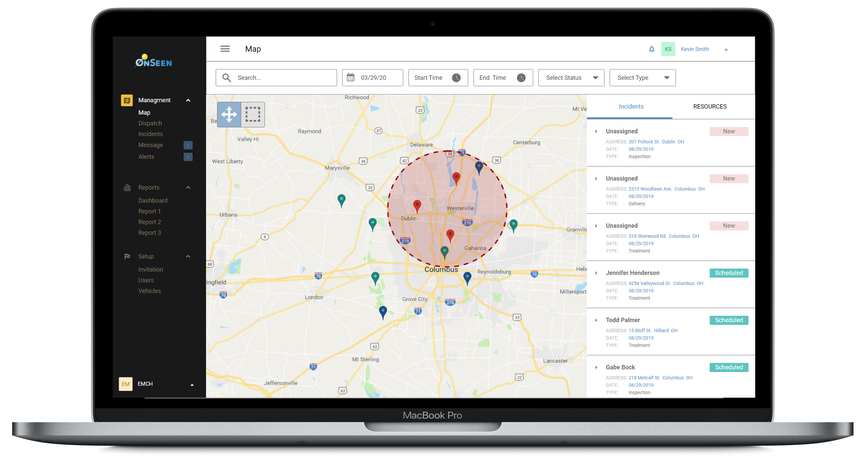The height and width of the screenshot is (463, 868).
Task: Click the Message badge showing 2
Action: [188, 145]
